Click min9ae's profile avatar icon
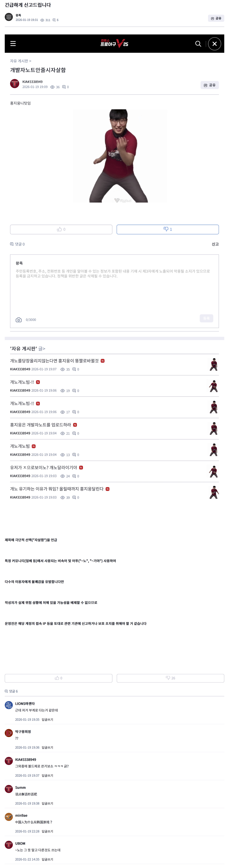Viewport: 229px width, 868px height. point(9,817)
